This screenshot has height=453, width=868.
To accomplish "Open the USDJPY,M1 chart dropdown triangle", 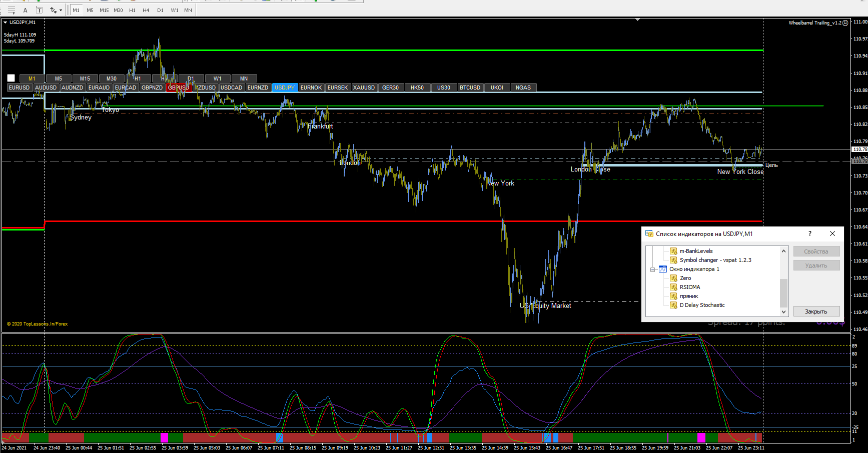I will coord(5,22).
